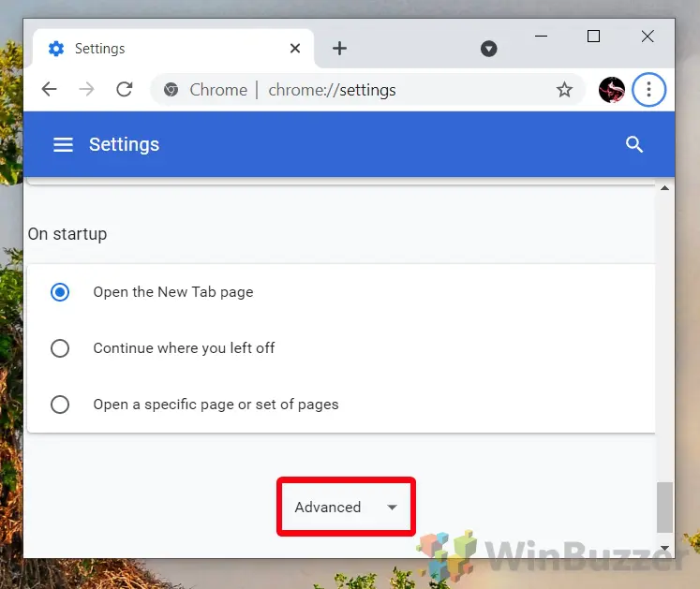Screen dimensions: 700x589
Task: Click the forward navigation arrow
Action: [86, 90]
